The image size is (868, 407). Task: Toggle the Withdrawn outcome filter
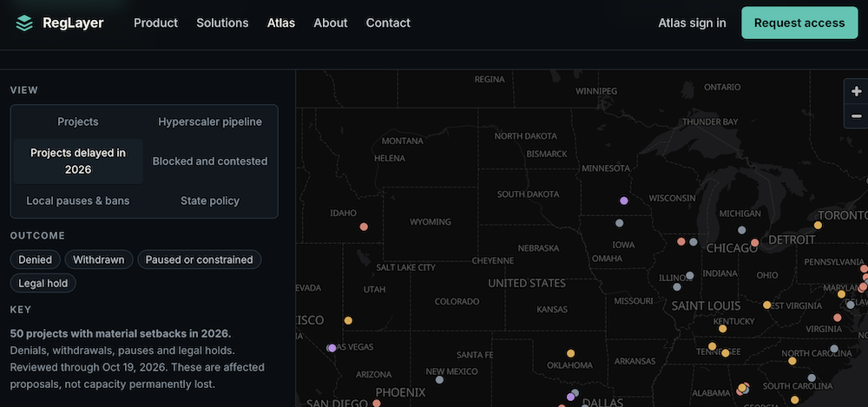[x=99, y=259]
